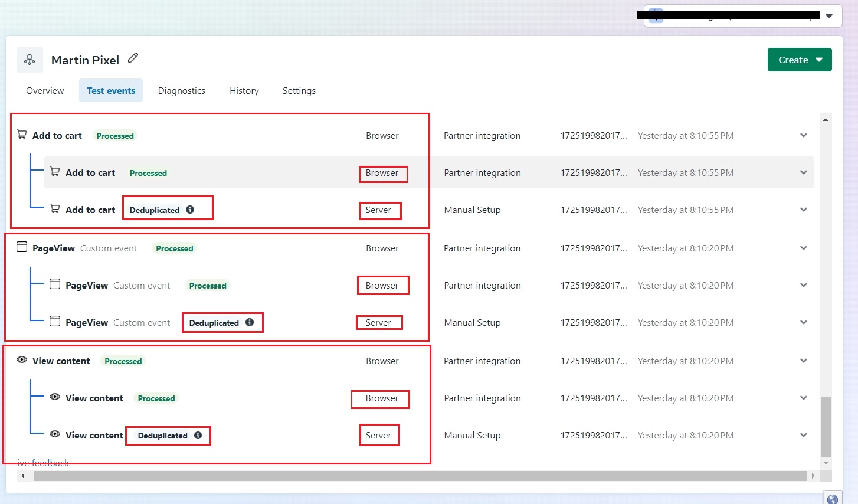Image resolution: width=858 pixels, height=504 pixels.
Task: Click the globe icon at bottom right corner
Action: 833,499
